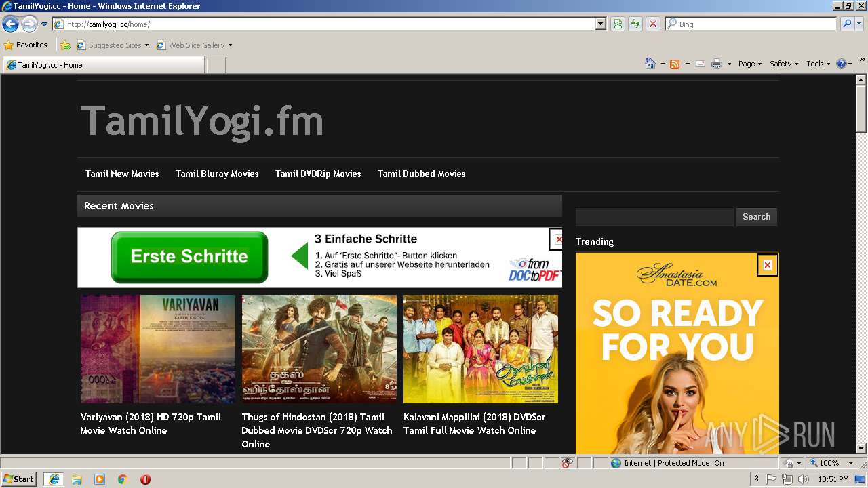Open Kalavani Mappillai poster thumbnail
868x488 pixels.
click(x=481, y=349)
